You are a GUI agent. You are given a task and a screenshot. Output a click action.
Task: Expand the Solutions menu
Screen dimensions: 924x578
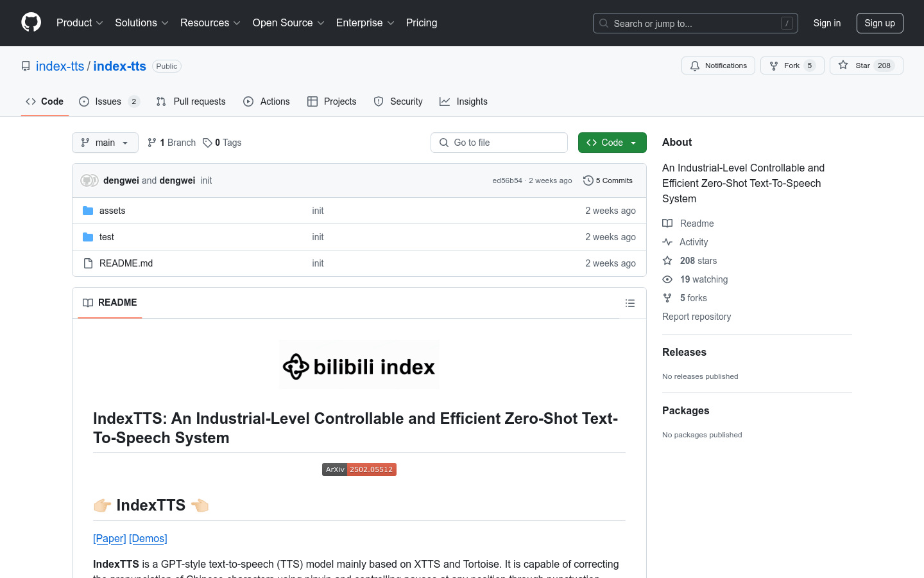(142, 22)
